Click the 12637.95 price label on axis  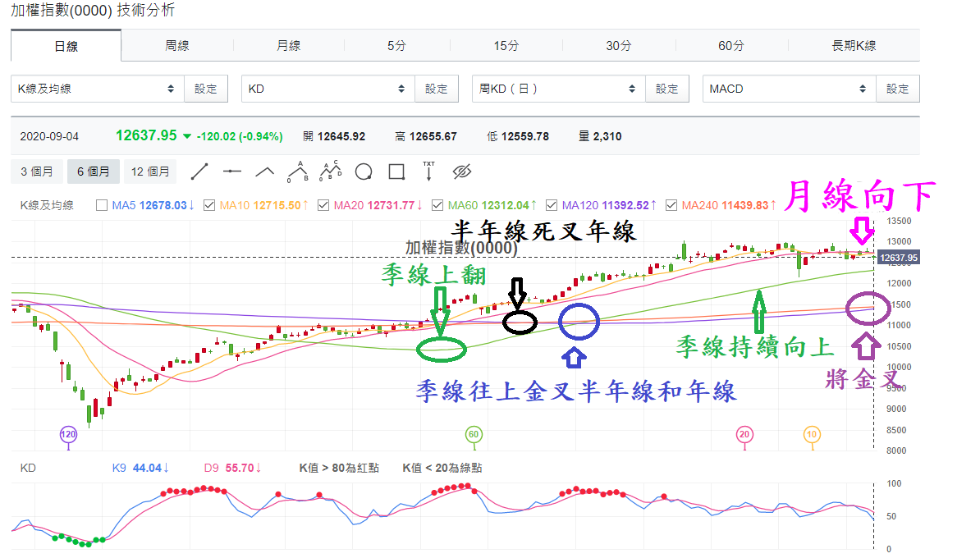(898, 258)
